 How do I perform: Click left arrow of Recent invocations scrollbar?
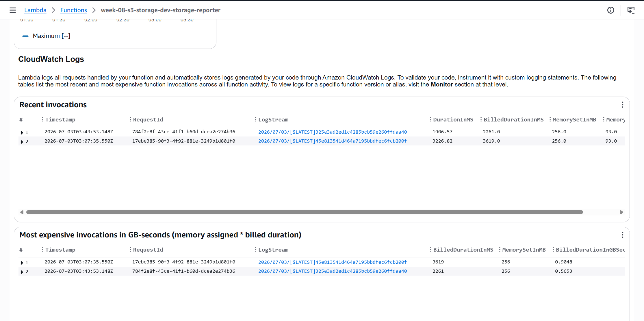pos(22,212)
